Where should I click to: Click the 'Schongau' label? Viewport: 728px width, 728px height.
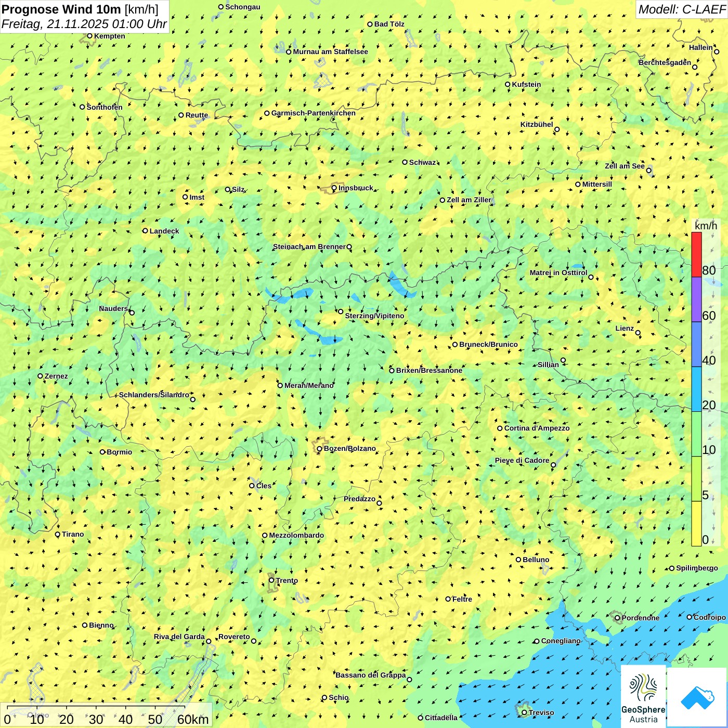tap(242, 7)
